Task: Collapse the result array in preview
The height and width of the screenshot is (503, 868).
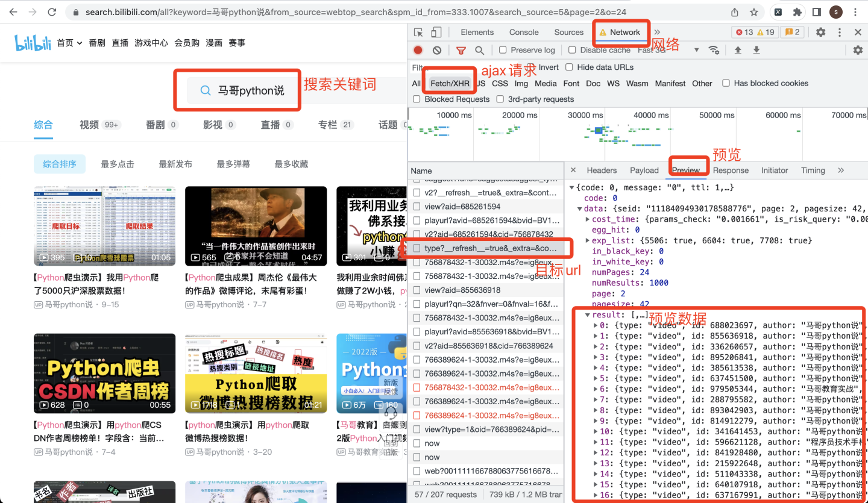Action: point(588,315)
